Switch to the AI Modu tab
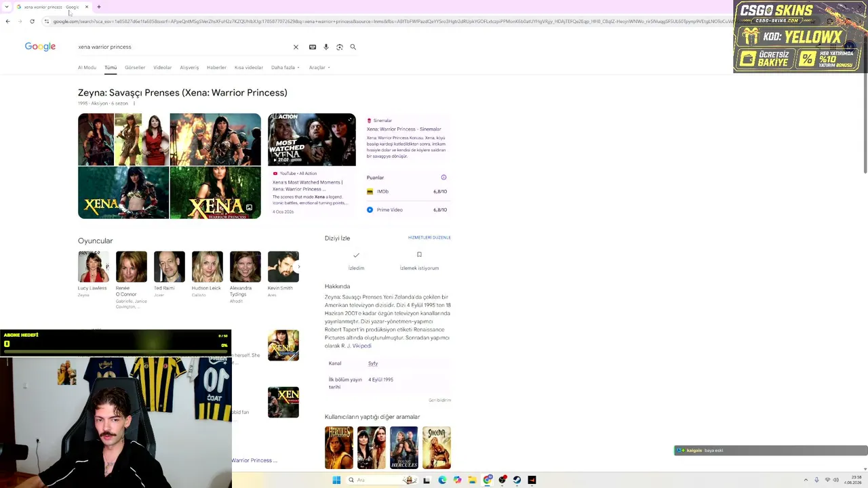The height and width of the screenshot is (488, 868). [87, 68]
